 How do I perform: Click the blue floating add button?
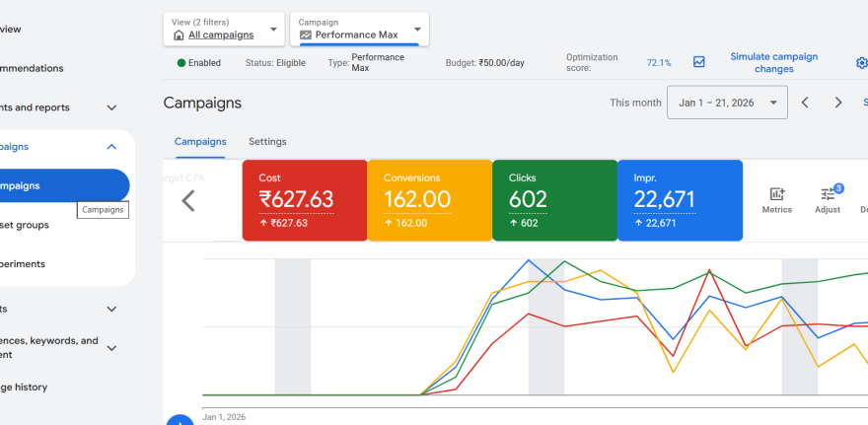(180, 421)
